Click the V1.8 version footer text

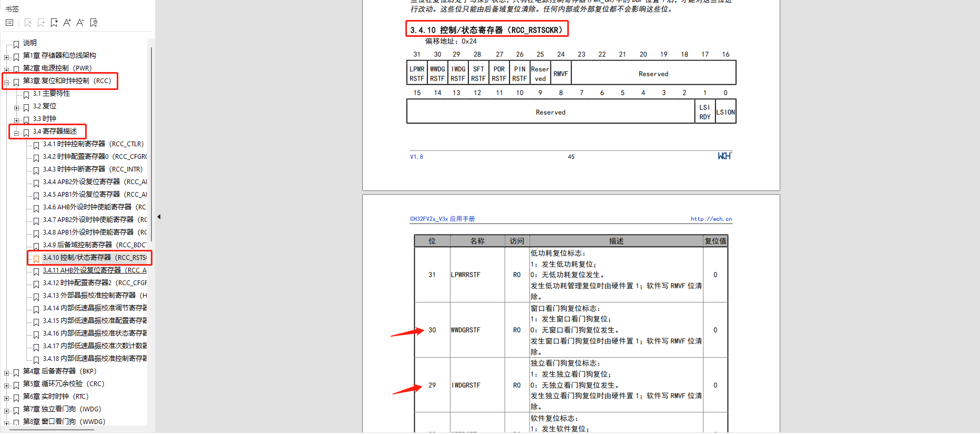click(x=416, y=157)
